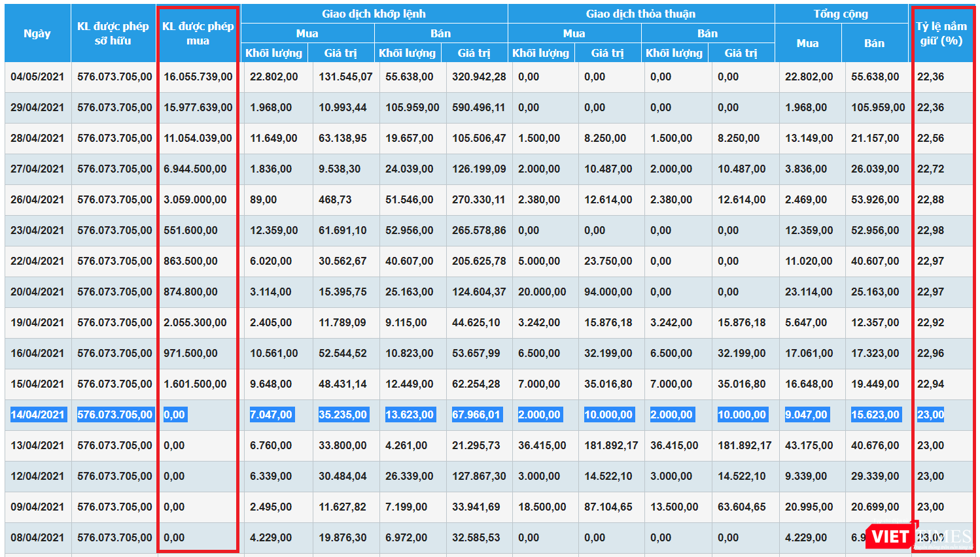This screenshot has width=980, height=557.
Task: Click the KL được phép mua header
Action: 198,33
